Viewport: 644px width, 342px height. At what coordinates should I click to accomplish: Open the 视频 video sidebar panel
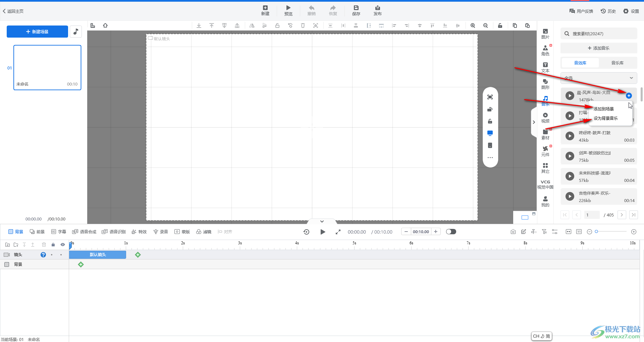coord(545,117)
